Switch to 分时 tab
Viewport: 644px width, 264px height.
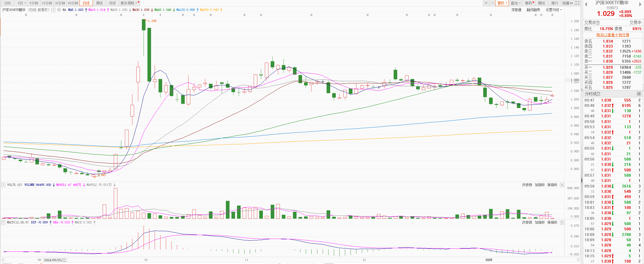pos(8,3)
